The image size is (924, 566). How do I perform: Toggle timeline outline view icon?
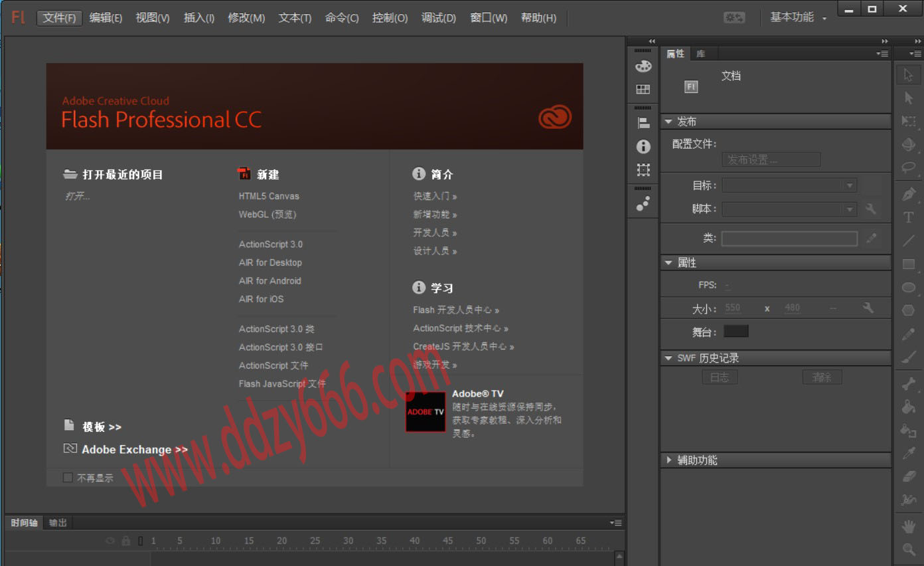(x=140, y=541)
